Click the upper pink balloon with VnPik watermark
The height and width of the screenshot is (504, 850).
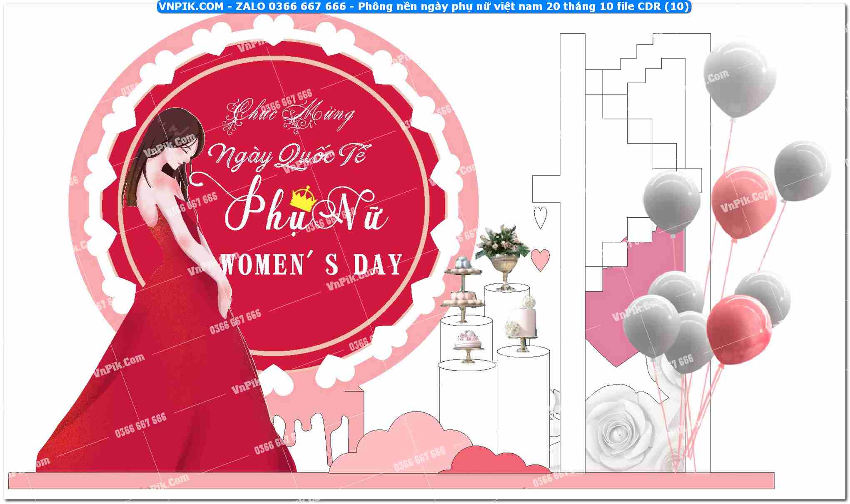[744, 203]
